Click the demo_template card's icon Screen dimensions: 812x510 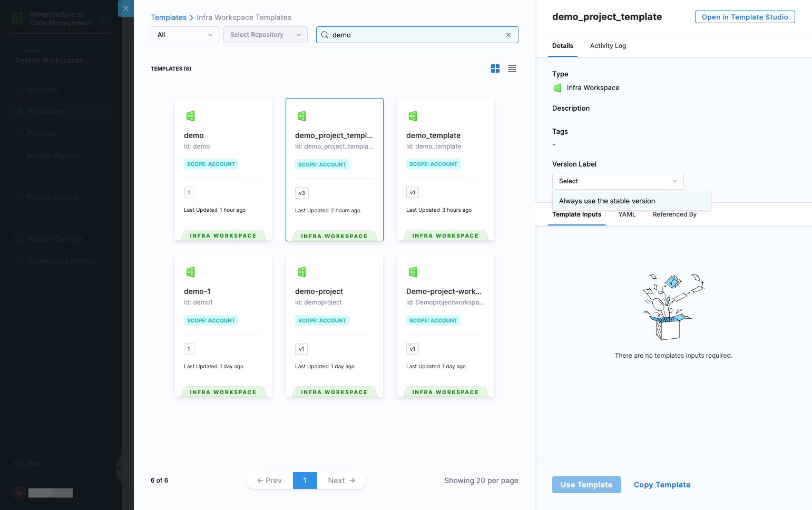tap(413, 116)
